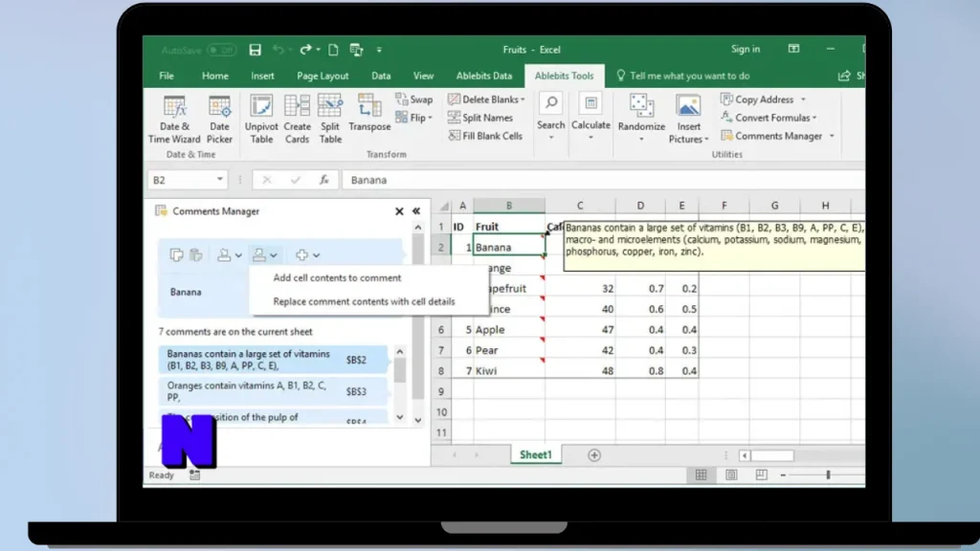Add a new sheet with plus icon
The width and height of the screenshot is (980, 551).
593,455
